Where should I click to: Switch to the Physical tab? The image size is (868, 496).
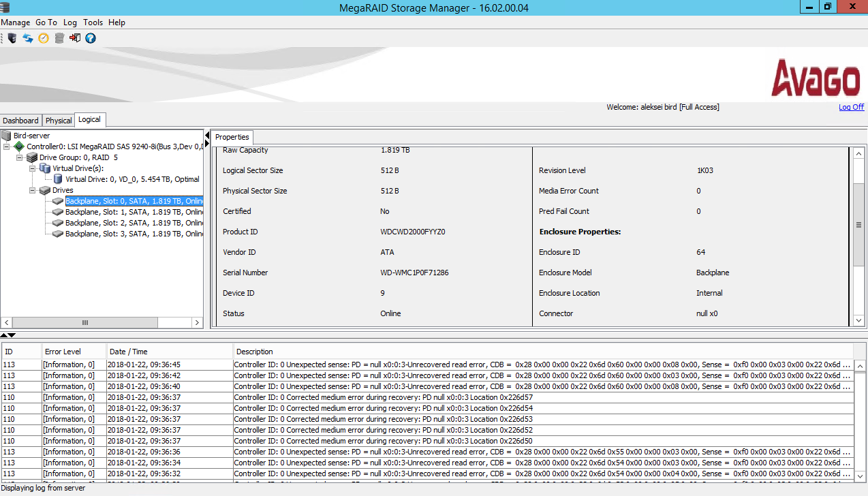[x=59, y=121]
